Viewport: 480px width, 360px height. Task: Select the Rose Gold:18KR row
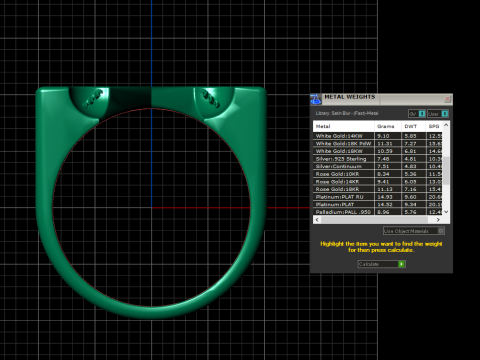coord(378,189)
